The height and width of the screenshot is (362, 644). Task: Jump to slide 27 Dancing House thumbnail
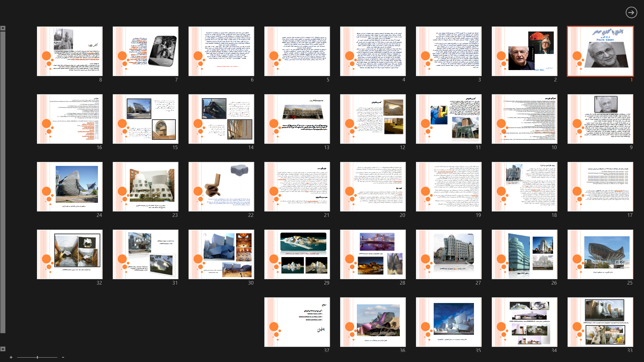coord(448,254)
